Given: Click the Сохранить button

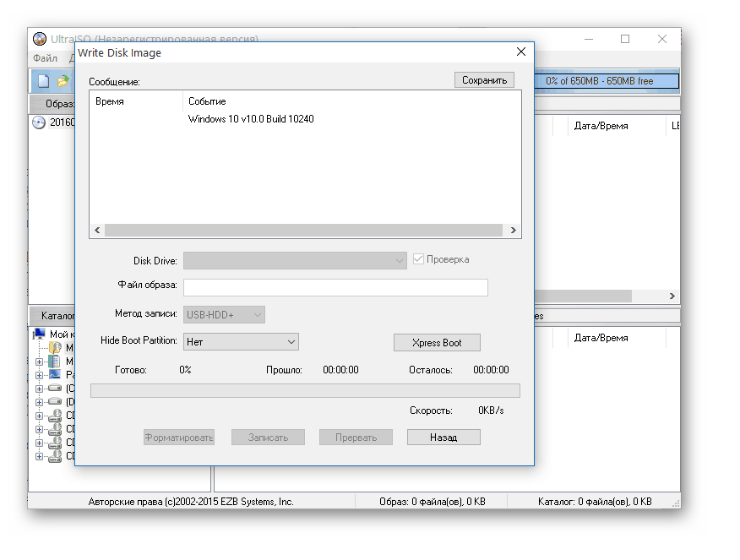Looking at the screenshot, I should 484,80.
